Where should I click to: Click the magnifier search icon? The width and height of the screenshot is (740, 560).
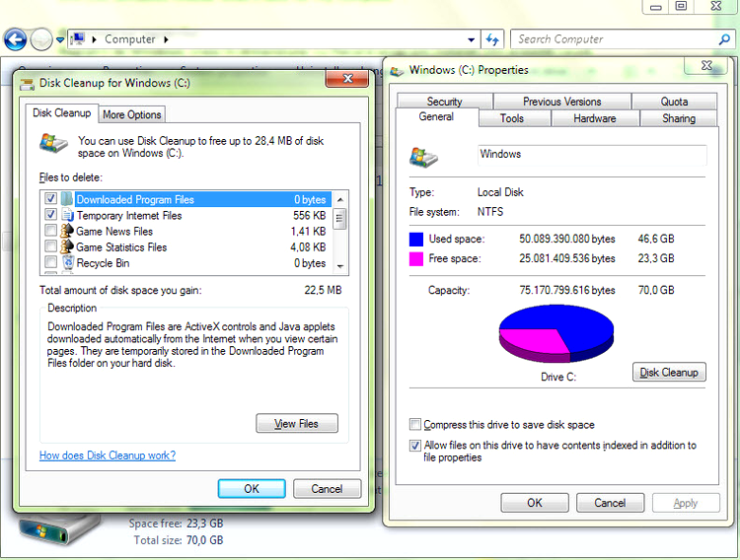(724, 39)
